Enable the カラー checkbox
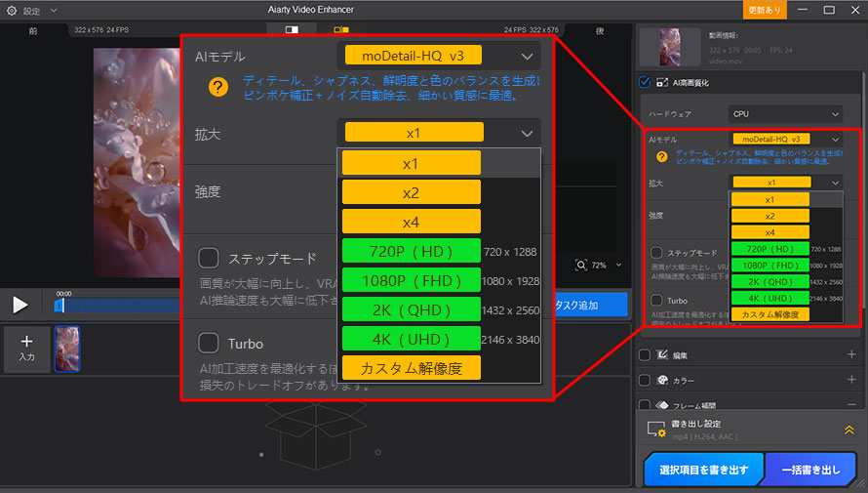This screenshot has width=868, height=493. pos(645,380)
